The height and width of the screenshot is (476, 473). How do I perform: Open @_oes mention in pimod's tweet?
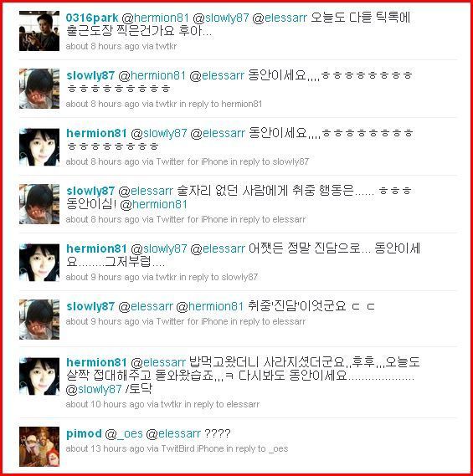(x=124, y=433)
